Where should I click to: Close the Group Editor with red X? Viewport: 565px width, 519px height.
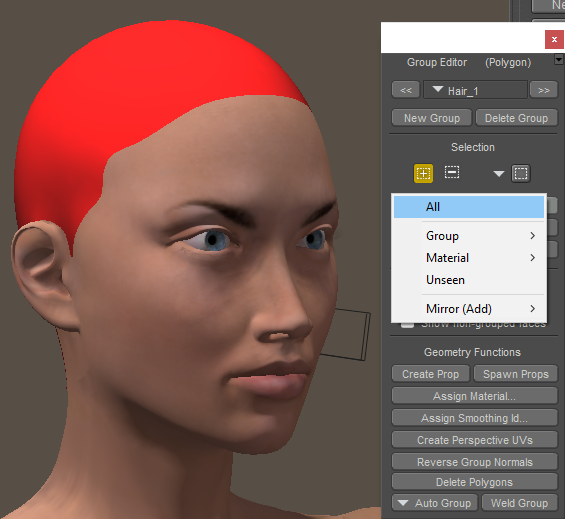[554, 39]
